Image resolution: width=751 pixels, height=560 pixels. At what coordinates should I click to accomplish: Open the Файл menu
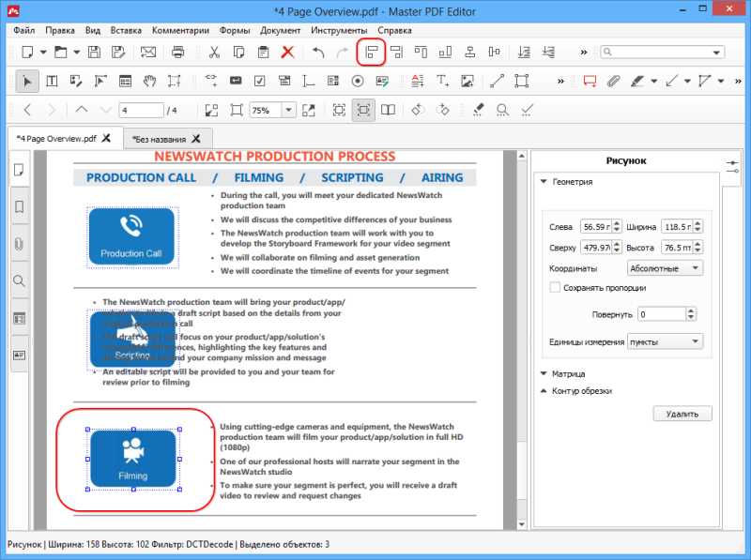[x=24, y=30]
